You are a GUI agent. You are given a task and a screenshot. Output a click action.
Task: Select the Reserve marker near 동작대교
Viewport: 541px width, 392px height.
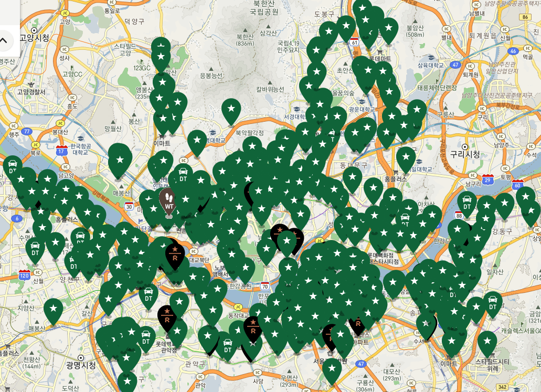point(253,327)
